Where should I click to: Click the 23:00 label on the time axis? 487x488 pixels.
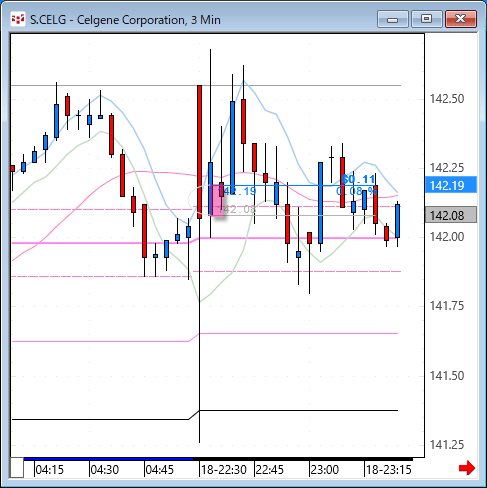(x=325, y=470)
